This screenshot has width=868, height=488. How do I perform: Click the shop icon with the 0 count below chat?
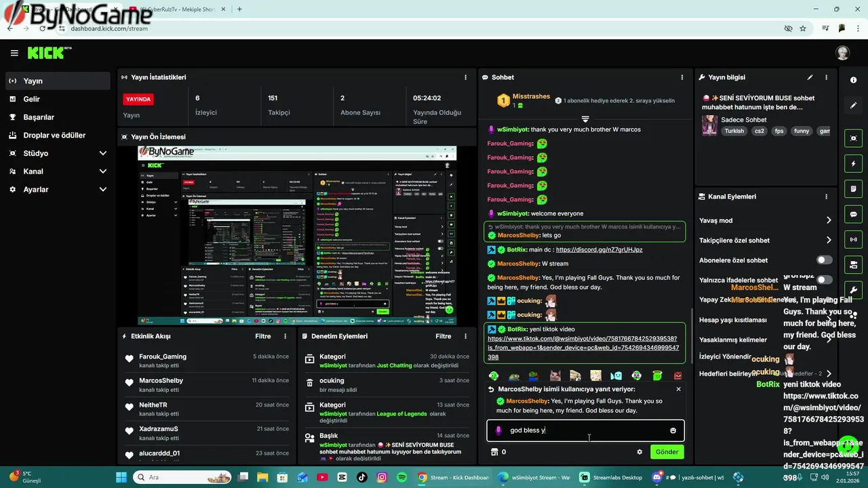pos(494,452)
